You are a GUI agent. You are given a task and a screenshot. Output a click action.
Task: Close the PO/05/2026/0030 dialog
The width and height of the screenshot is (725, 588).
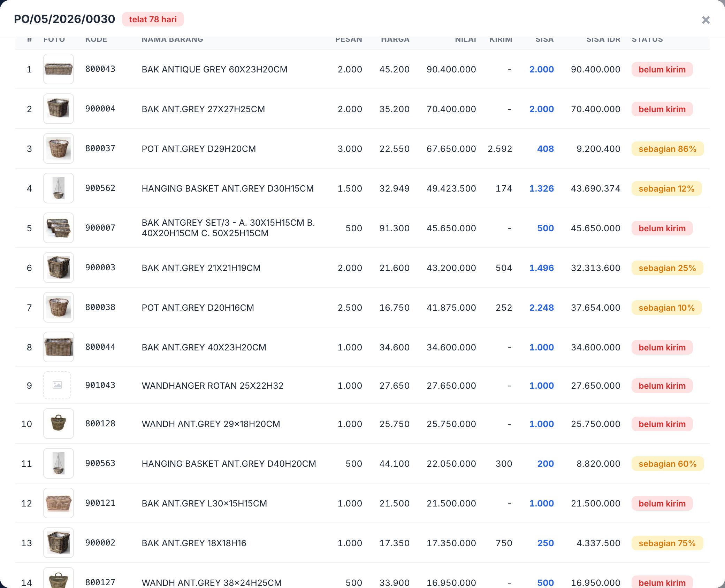tap(705, 20)
